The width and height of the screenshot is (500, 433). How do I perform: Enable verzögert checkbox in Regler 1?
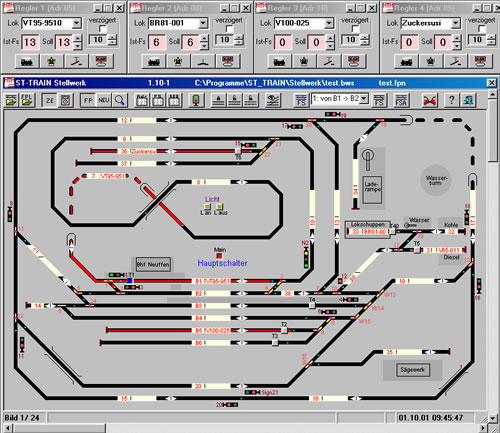coord(103,29)
